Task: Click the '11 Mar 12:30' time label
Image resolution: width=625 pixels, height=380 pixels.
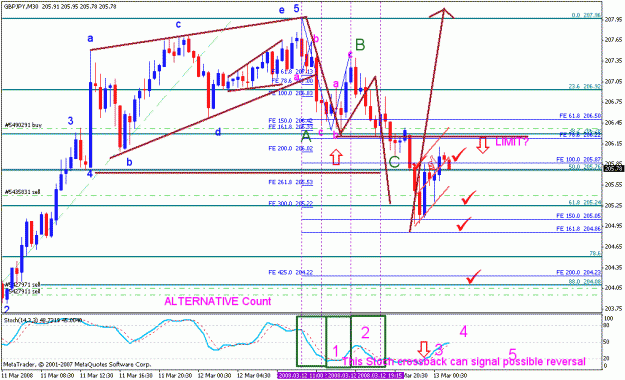Action: (x=96, y=376)
